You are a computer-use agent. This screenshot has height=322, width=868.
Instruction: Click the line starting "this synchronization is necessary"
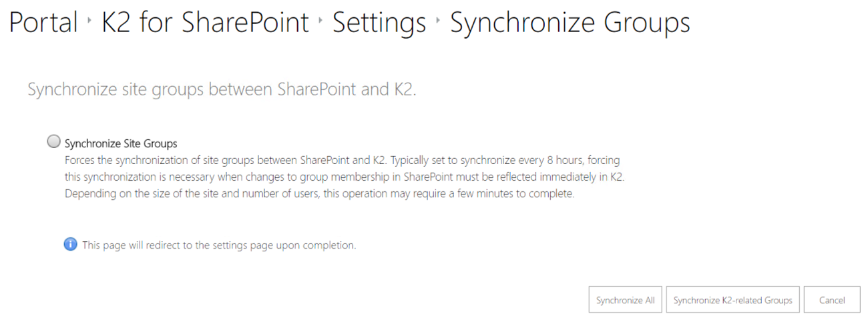pyautogui.click(x=344, y=178)
